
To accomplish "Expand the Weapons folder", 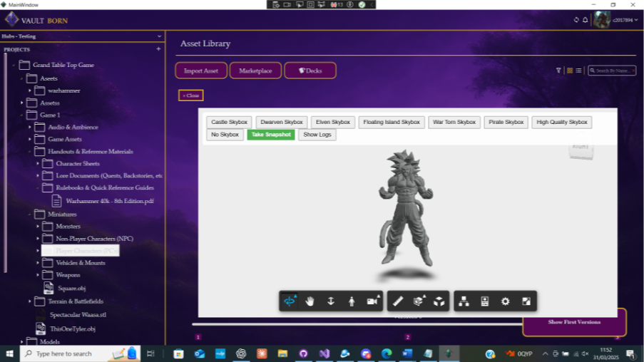I will (x=38, y=275).
